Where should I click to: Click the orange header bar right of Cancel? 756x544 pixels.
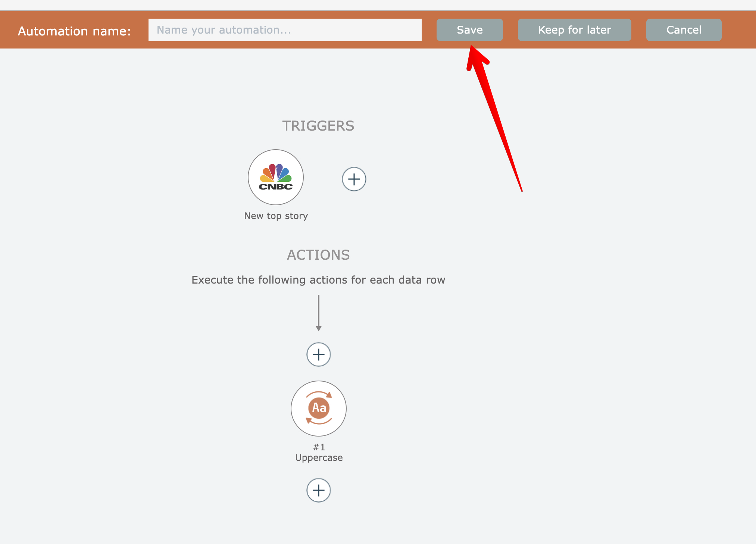pyautogui.click(x=739, y=30)
